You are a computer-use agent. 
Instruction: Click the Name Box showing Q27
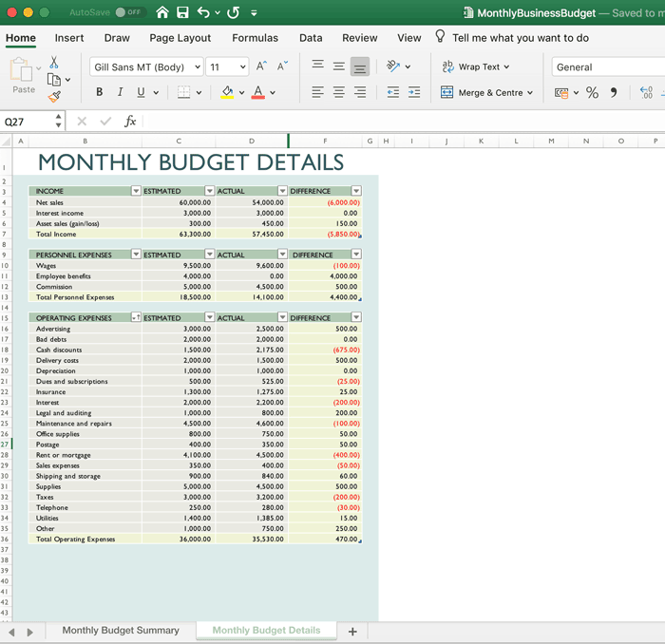(28, 122)
